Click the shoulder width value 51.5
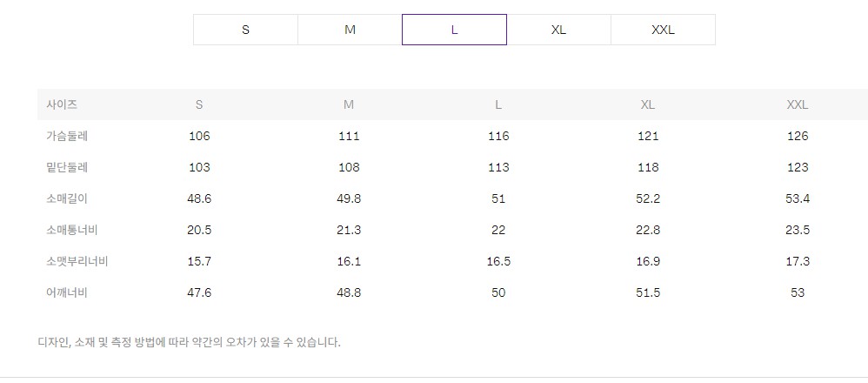868x383 pixels. click(647, 292)
